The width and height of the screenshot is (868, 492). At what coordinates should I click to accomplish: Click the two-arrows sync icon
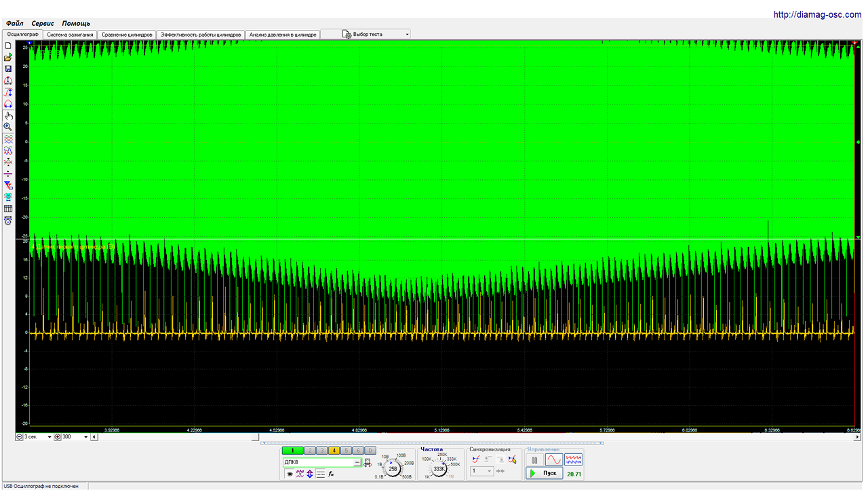pos(500,471)
